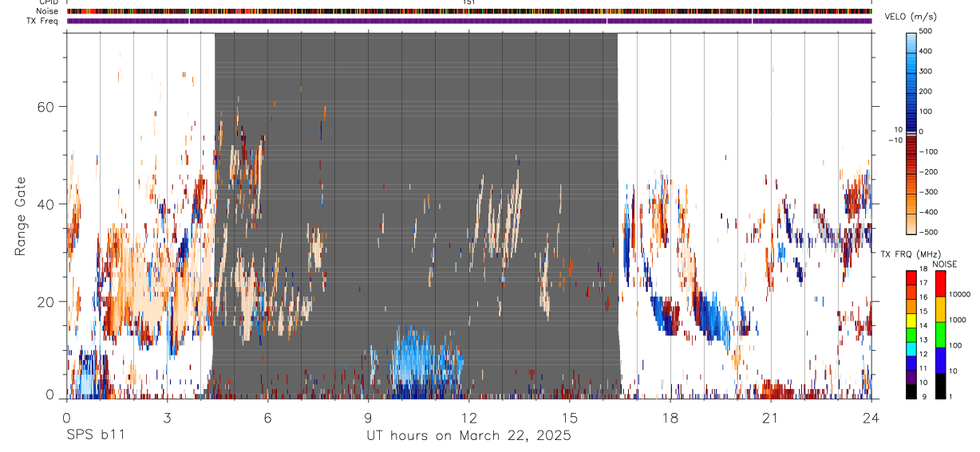Click the noise scale label '1000'

point(957,320)
